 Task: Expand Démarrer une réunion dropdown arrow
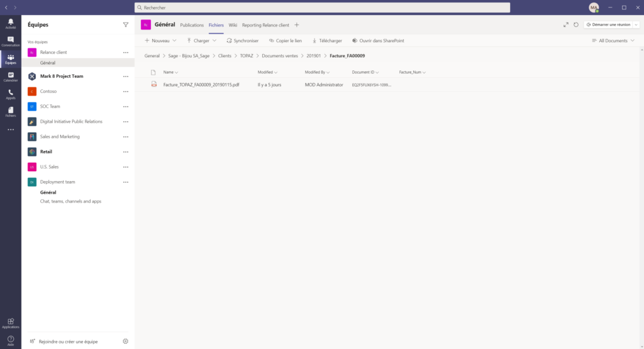pos(636,25)
